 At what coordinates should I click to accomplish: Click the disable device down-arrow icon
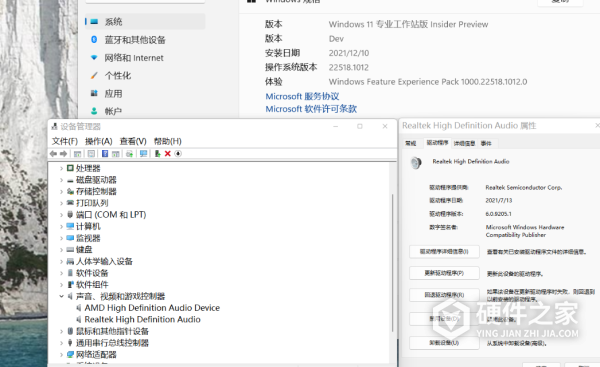(x=178, y=153)
